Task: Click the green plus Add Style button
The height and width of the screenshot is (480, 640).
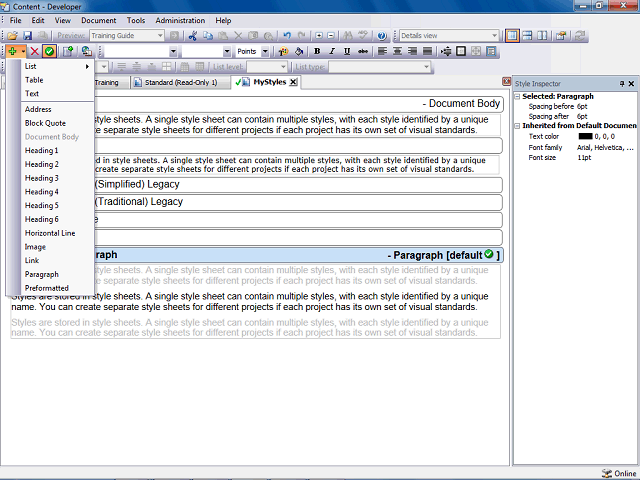Action: [x=13, y=51]
